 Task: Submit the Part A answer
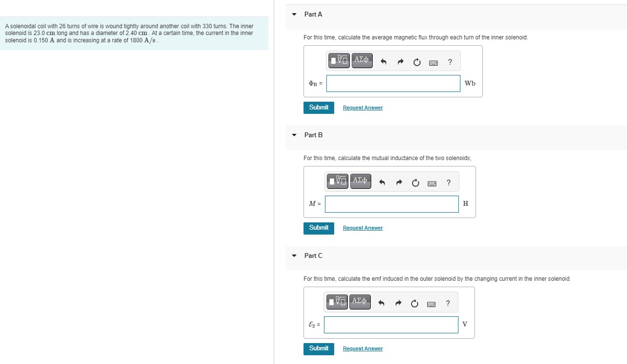tap(319, 108)
